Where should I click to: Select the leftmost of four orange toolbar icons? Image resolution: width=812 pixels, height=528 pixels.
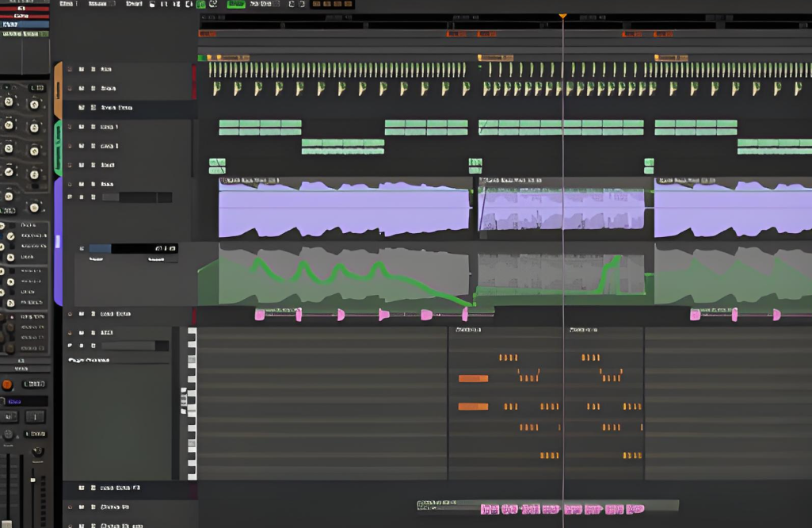(316, 4)
